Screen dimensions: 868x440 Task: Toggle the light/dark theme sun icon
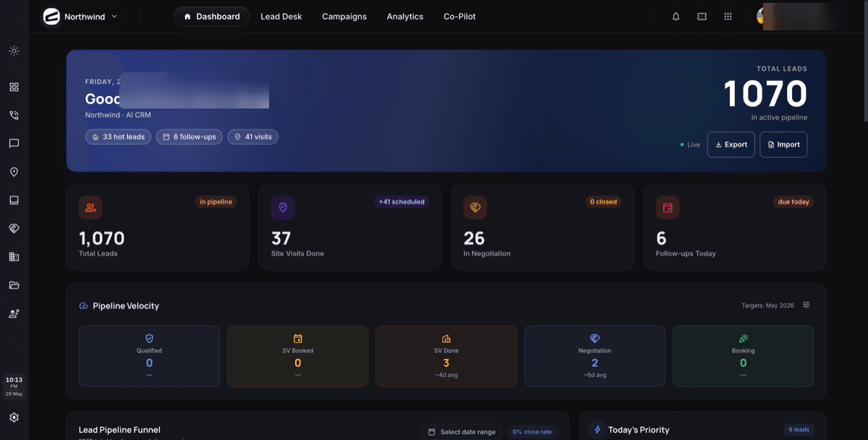[14, 51]
